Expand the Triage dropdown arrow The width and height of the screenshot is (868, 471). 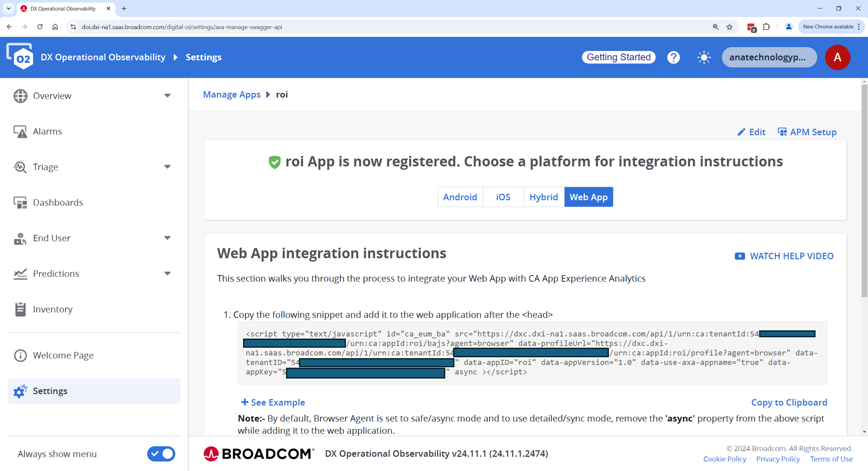pos(168,167)
